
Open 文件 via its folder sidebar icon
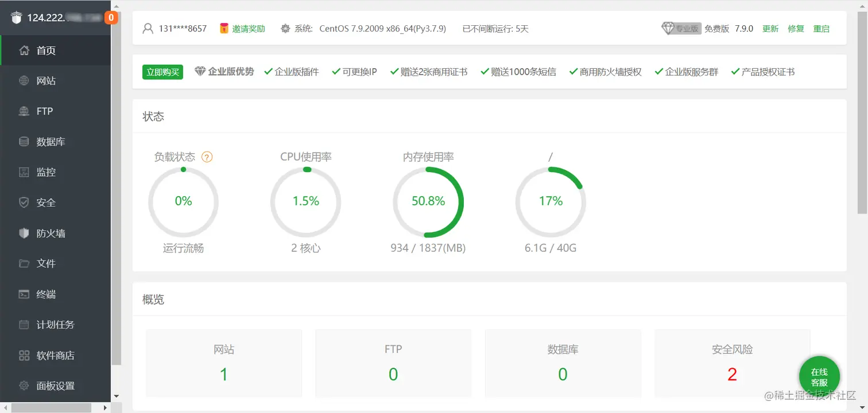[x=24, y=264]
